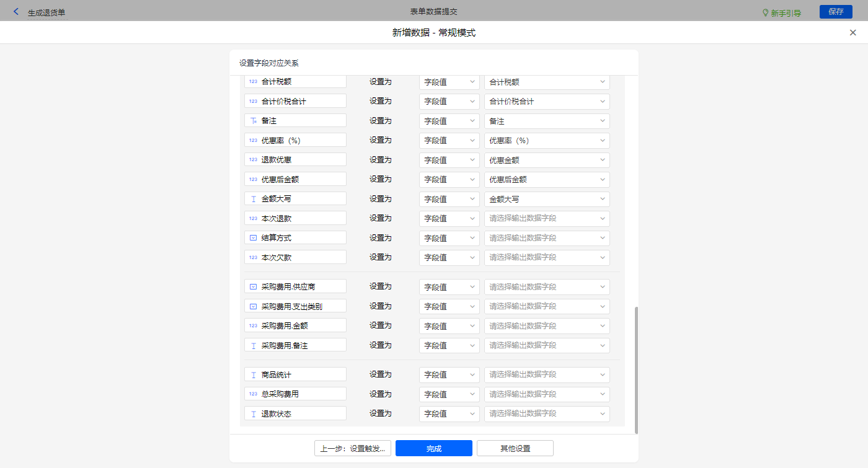Open the 字段值 dropdown for 退款优惠
The width and height of the screenshot is (868, 468).
tap(449, 160)
